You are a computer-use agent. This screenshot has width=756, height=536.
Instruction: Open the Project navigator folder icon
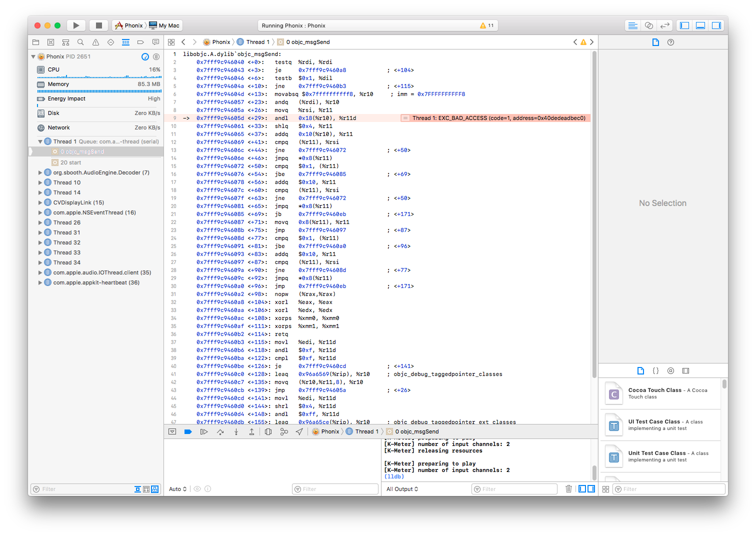coord(35,42)
